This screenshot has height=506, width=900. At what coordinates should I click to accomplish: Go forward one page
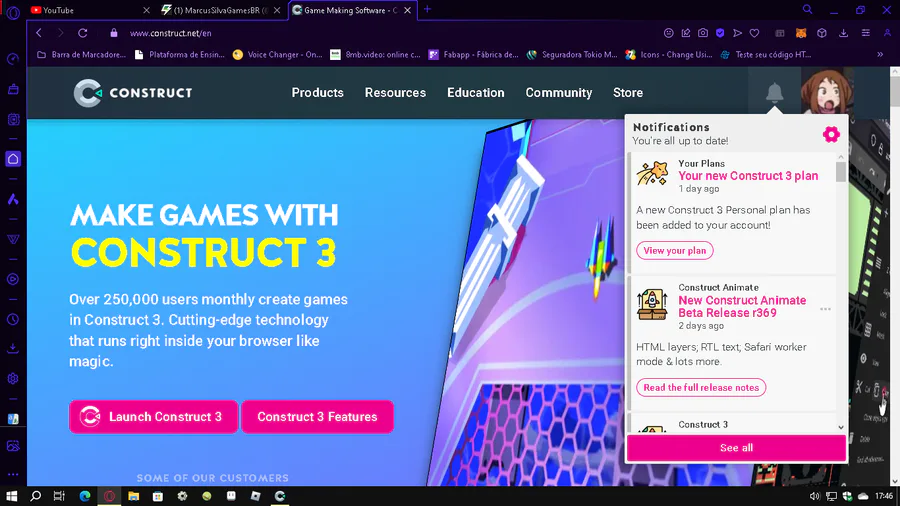tap(60, 33)
